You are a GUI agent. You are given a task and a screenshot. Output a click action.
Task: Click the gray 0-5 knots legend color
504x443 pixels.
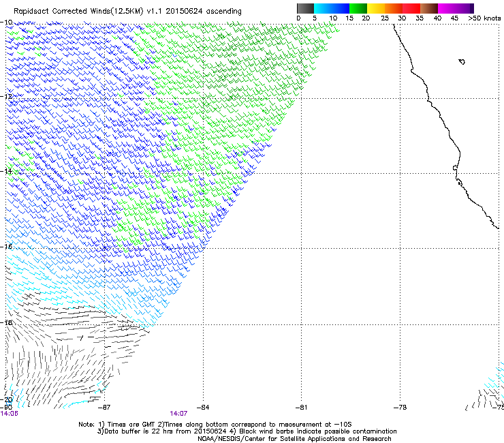305,8
